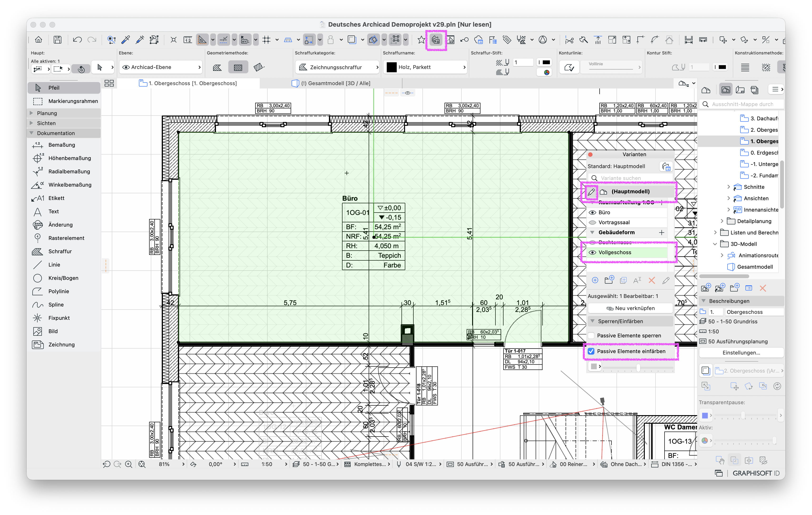Image resolution: width=812 pixels, height=515 pixels.
Task: Open the Archicad-Ebene layer dropdown
Action: [161, 67]
